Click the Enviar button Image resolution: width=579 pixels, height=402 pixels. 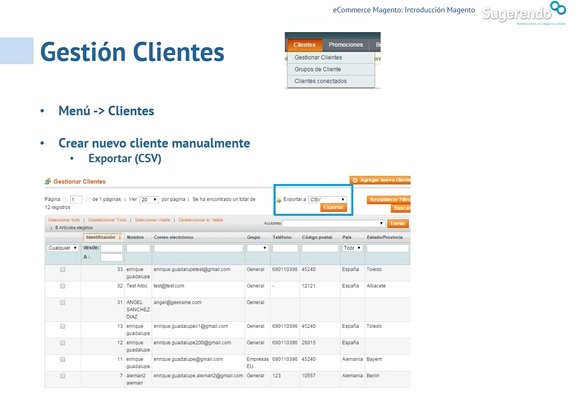398,224
